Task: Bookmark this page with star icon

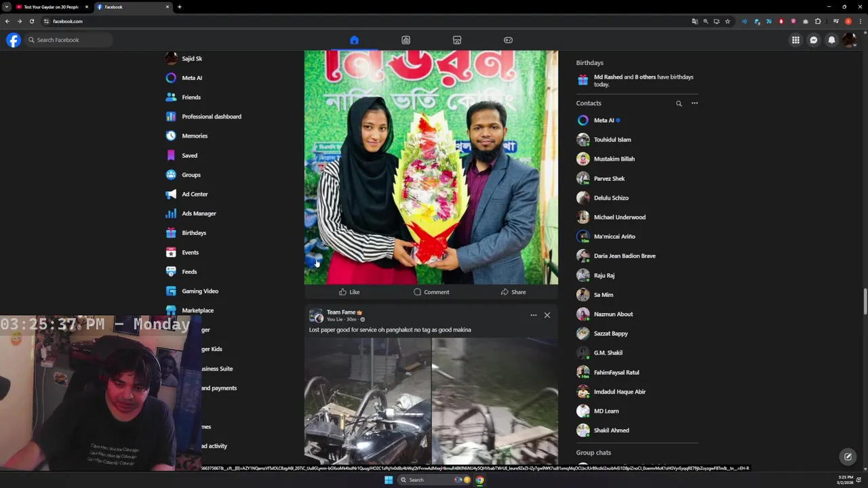Action: point(728,21)
